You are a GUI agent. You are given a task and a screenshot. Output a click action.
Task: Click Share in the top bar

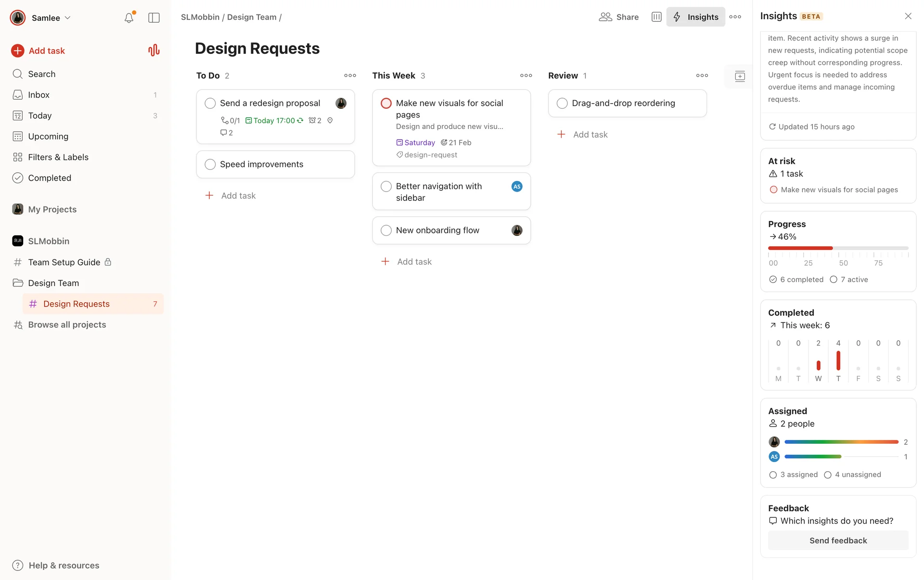[x=619, y=17]
